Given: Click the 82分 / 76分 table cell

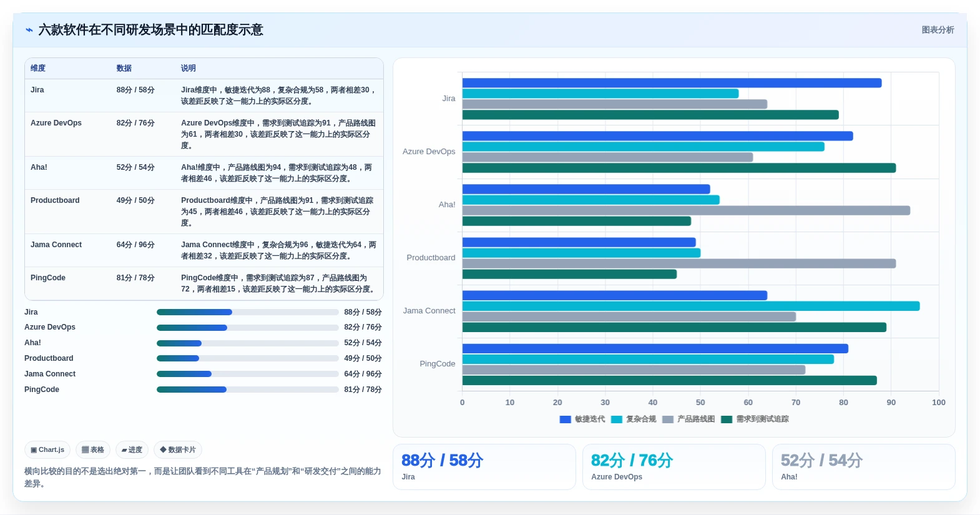Looking at the screenshot, I should tap(135, 123).
